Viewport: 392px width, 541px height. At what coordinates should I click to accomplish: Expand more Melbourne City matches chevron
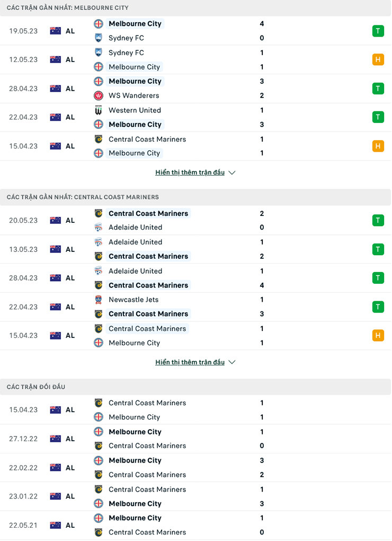[232, 172]
